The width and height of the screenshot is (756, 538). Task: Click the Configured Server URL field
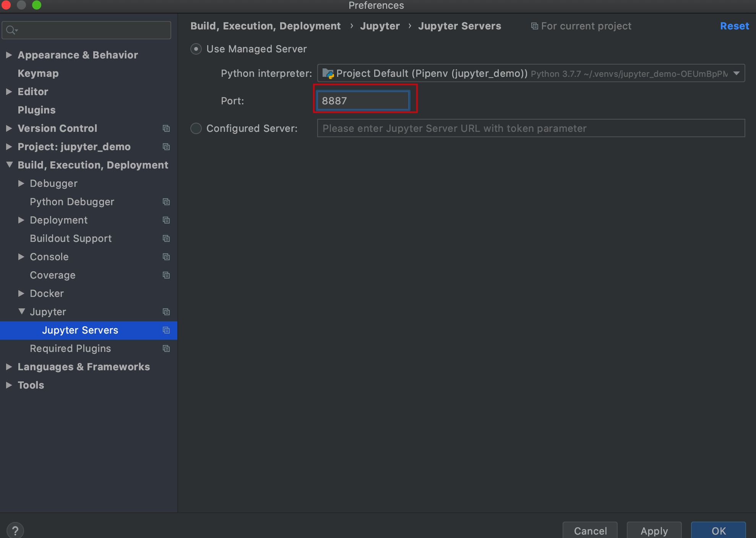point(531,128)
